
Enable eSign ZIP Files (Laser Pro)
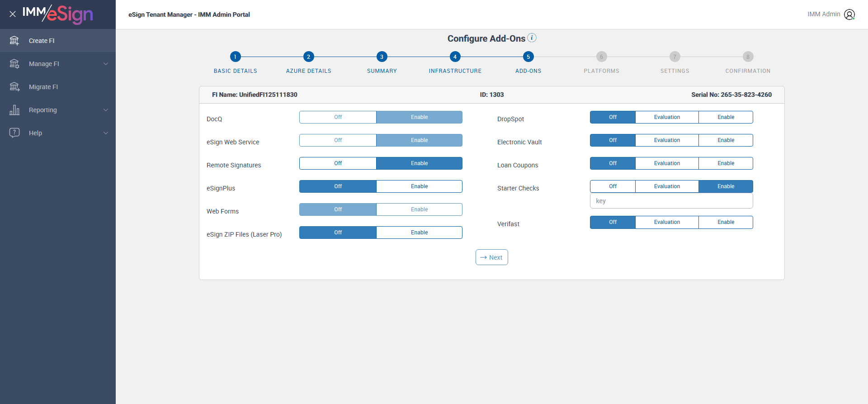pyautogui.click(x=419, y=233)
